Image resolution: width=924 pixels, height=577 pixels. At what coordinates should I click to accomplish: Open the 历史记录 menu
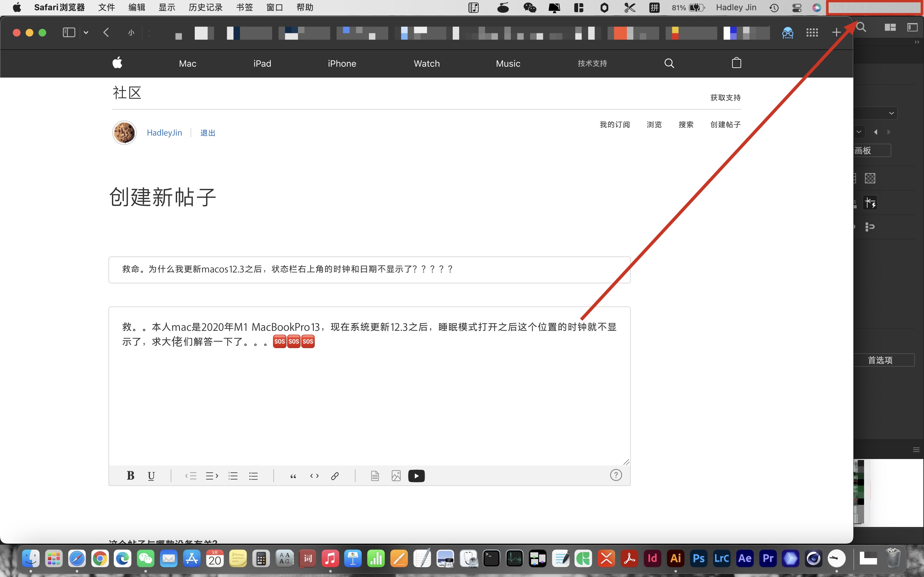pyautogui.click(x=205, y=8)
